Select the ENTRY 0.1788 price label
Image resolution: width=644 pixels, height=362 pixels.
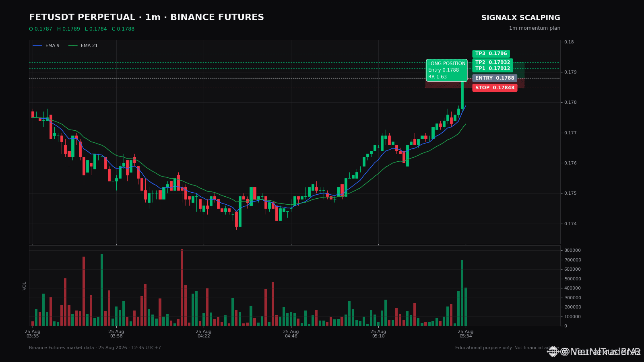click(495, 78)
